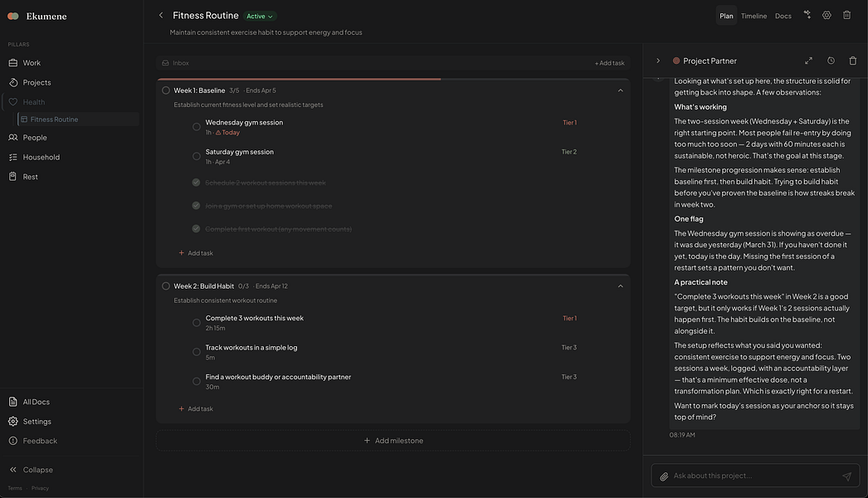Open the Projects pillar icon
The image size is (868, 498).
12,82
